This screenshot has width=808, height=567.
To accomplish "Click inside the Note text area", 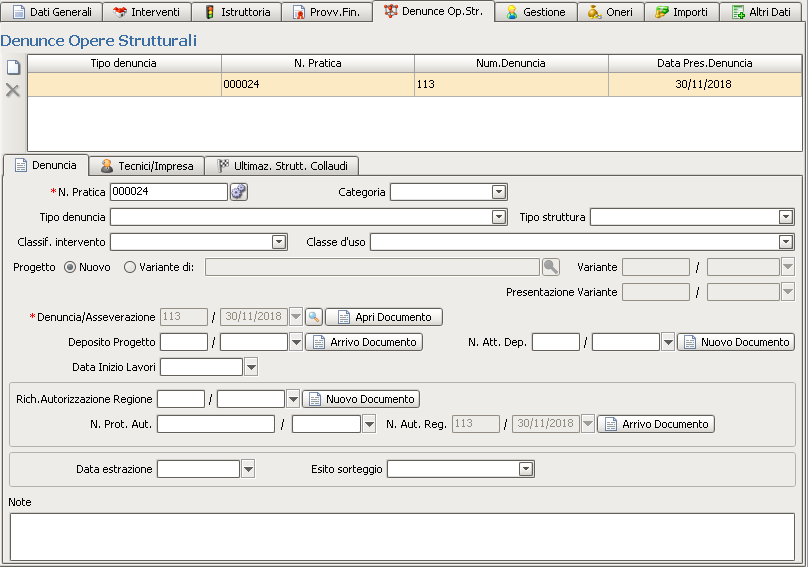I will (x=401, y=535).
